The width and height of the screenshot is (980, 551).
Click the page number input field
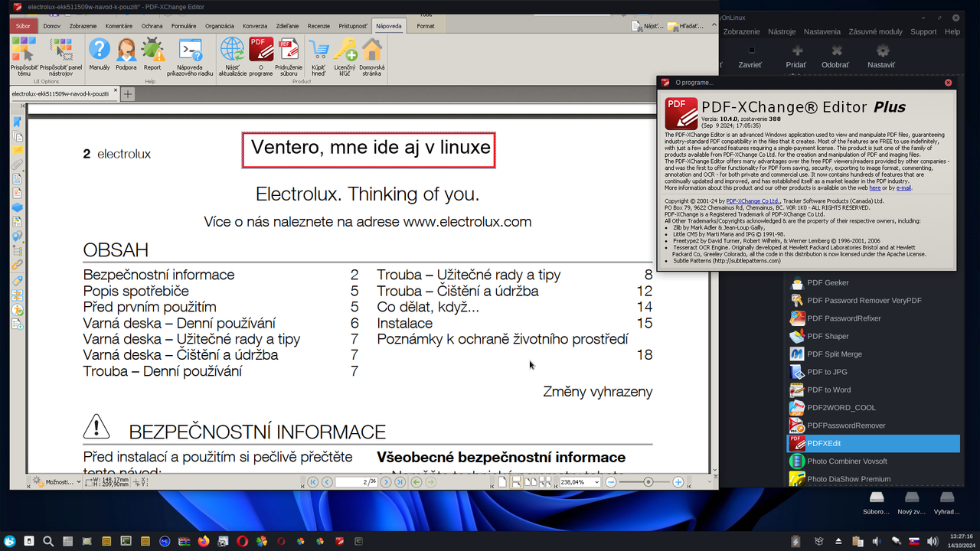(357, 482)
